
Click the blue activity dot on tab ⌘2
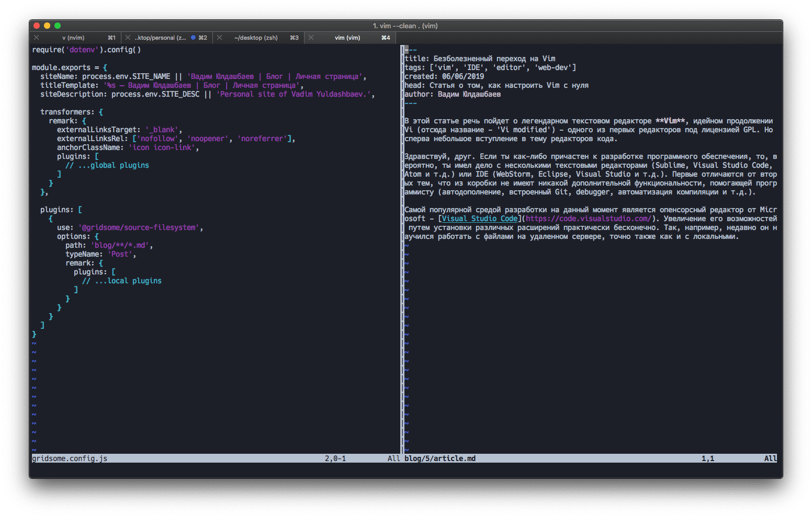[x=193, y=38]
